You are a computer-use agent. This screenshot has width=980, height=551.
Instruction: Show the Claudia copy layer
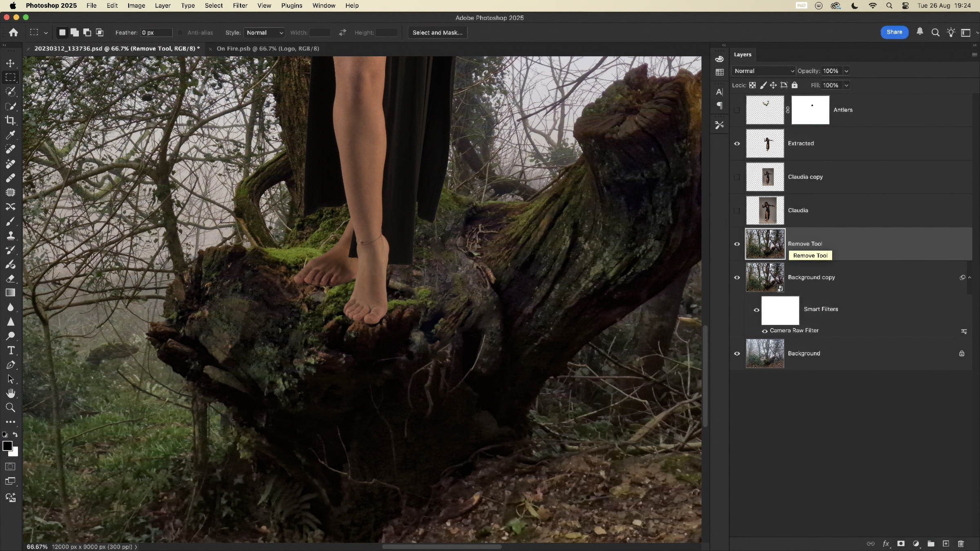pos(737,177)
